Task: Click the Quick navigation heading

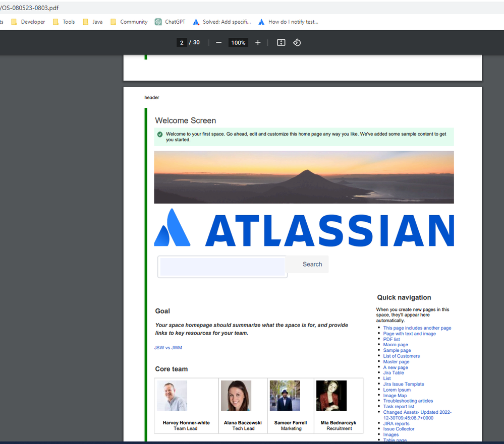Action: point(404,297)
